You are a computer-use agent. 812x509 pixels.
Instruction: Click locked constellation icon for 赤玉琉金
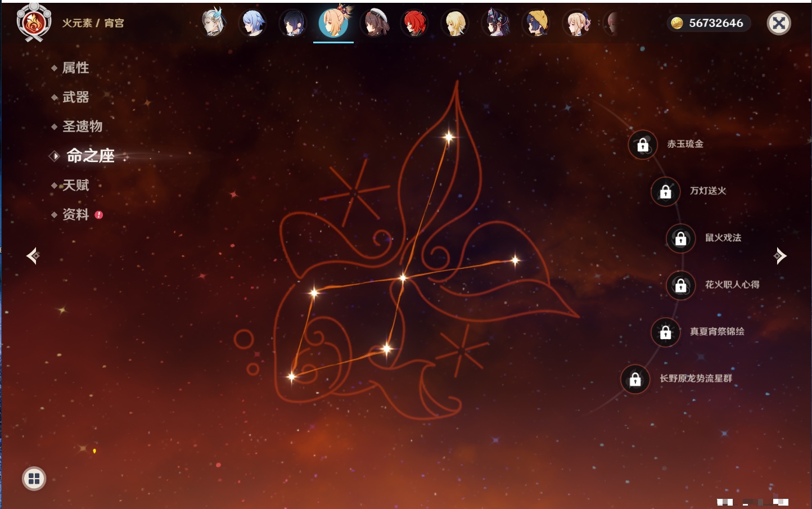point(643,145)
